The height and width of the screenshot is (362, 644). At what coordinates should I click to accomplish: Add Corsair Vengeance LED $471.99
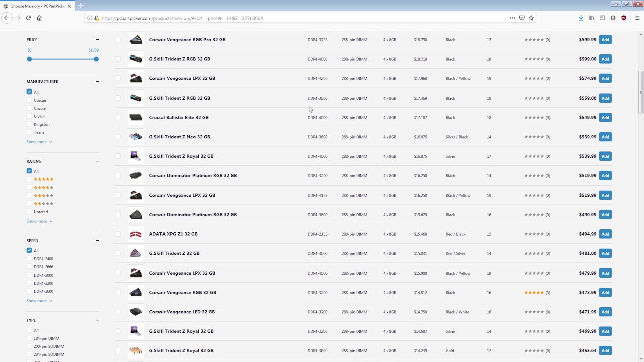point(605,312)
